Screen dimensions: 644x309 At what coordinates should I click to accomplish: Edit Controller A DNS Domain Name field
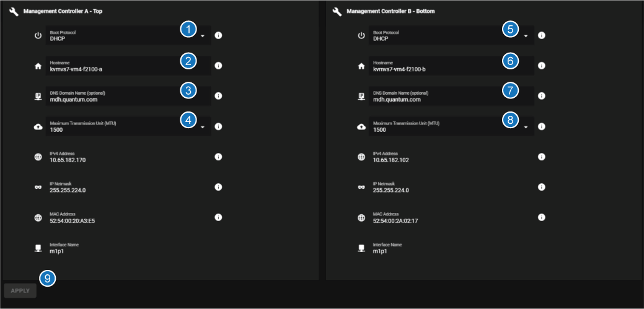tap(112, 99)
